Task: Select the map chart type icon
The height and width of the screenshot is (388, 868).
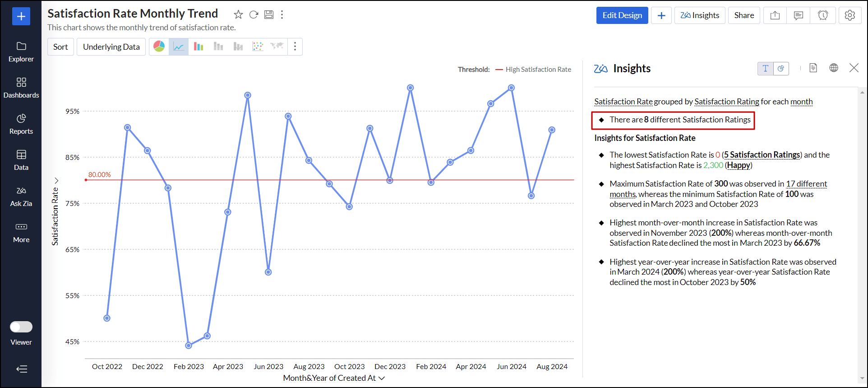Action: pyautogui.click(x=277, y=47)
